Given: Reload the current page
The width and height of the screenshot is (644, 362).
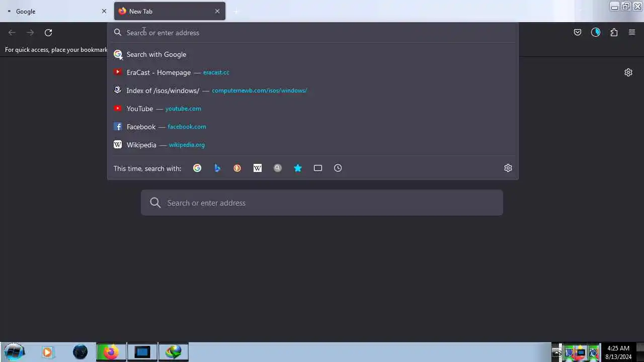Looking at the screenshot, I should coord(48,32).
